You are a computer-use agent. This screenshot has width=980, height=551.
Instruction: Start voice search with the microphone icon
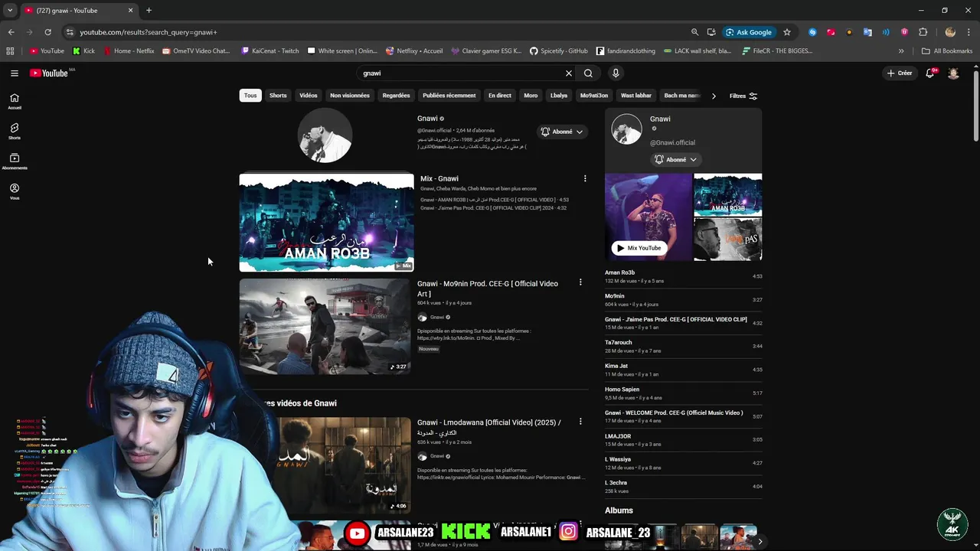(x=616, y=73)
